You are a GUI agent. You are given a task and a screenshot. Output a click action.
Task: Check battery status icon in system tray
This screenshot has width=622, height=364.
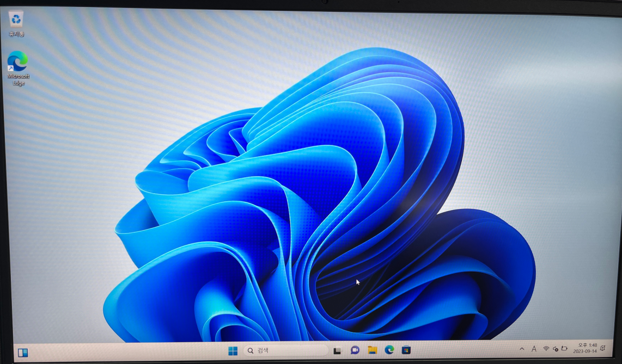[x=564, y=348]
